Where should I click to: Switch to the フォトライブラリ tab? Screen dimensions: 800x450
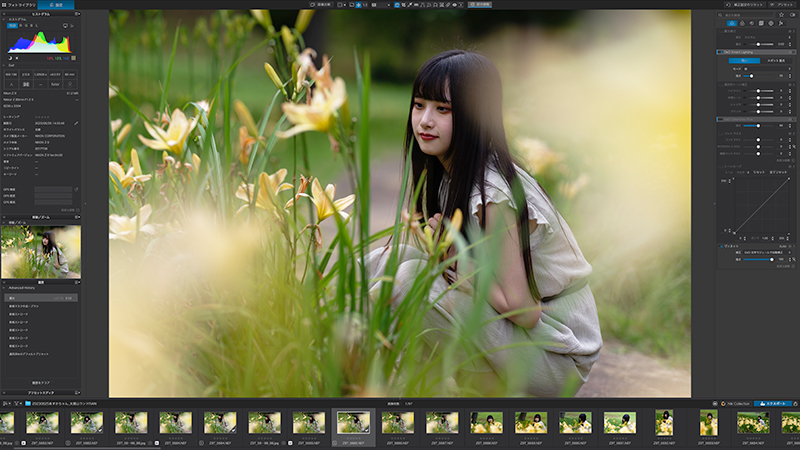tap(21, 5)
